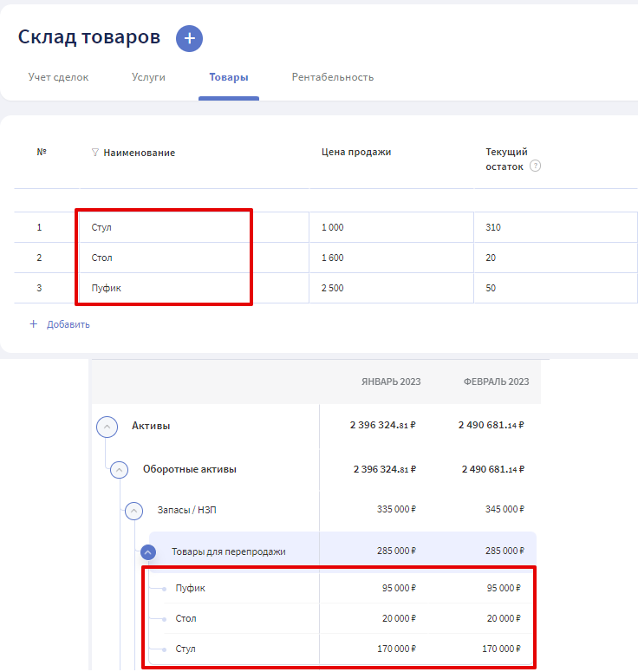Viewport: 638px width, 672px height.
Task: Select the Стул row in the balance tree
Action: point(341,649)
